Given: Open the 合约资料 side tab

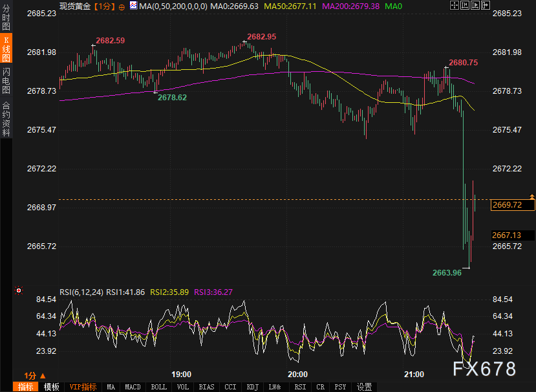Looking at the screenshot, I should point(6,119).
